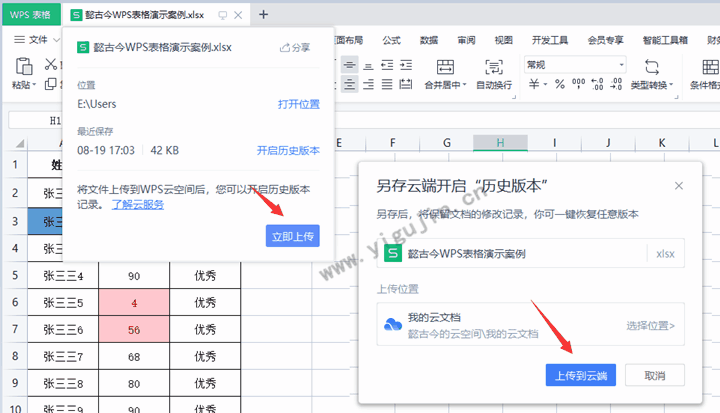Switch to the 开发工具 ribbon tab
Screen dimensions: 720x413
[x=550, y=40]
